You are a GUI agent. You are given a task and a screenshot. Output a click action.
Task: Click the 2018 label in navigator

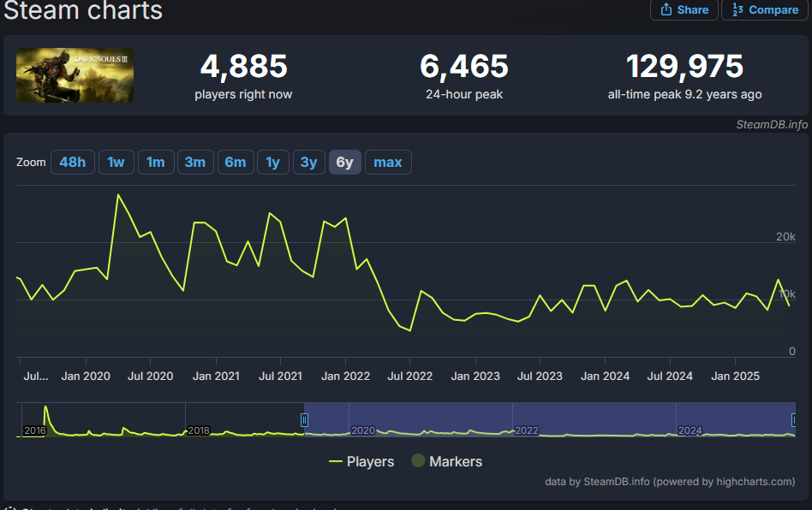(x=199, y=430)
